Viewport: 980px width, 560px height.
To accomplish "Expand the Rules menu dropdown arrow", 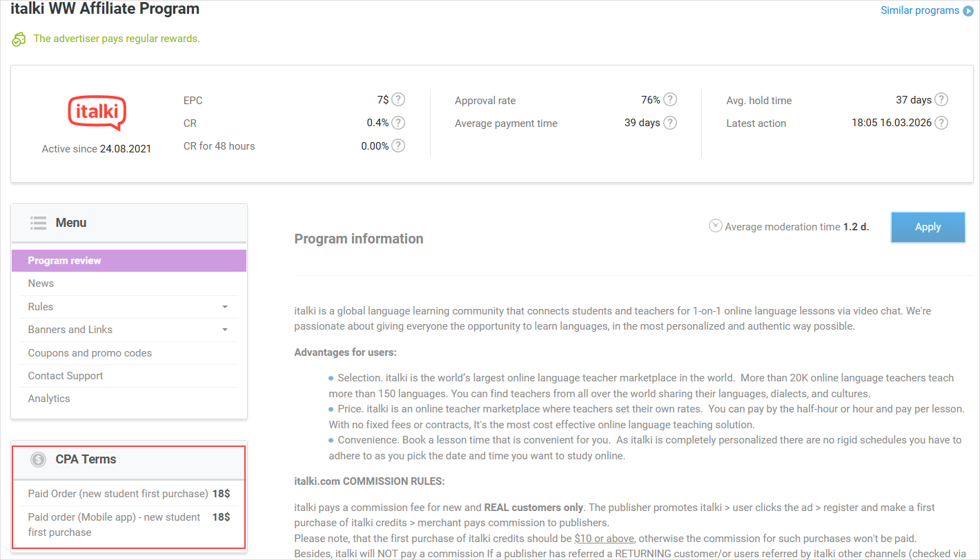I will coord(225,307).
